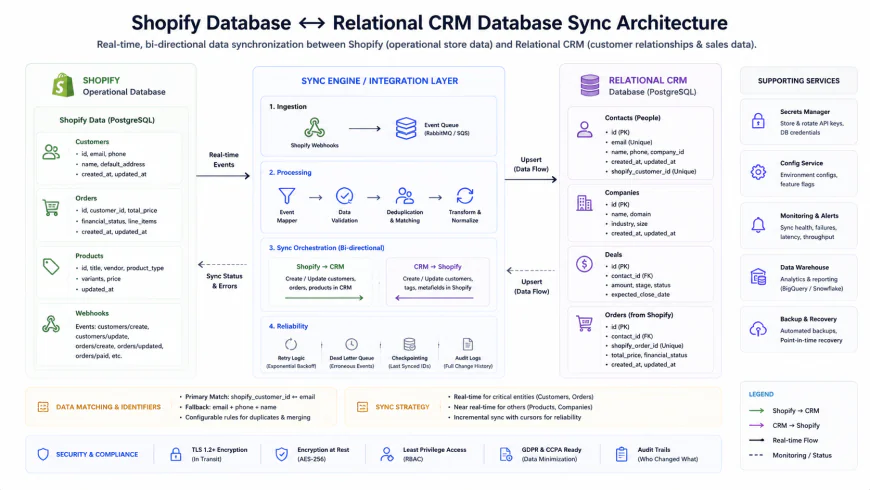Screen dimensions: 870x490
Task: Click the Backup & Recovery cloud icon
Action: point(758,329)
